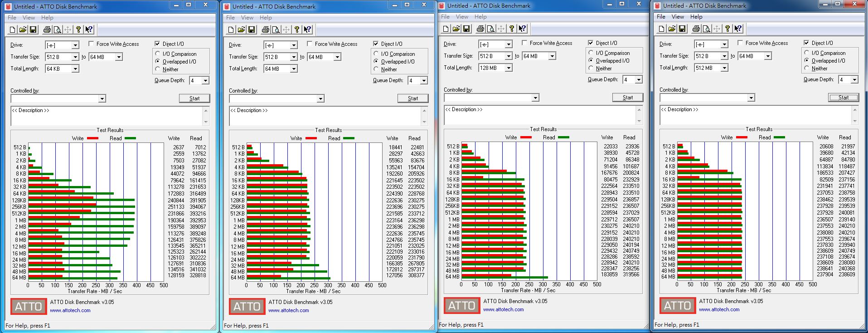Click Open folder icon in 64 KB total length window

[23, 30]
